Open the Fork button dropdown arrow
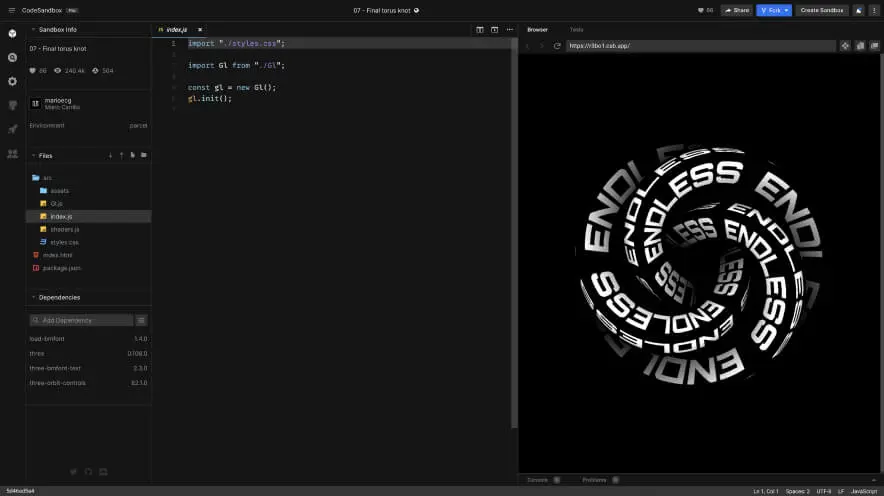884x496 pixels. (787, 10)
